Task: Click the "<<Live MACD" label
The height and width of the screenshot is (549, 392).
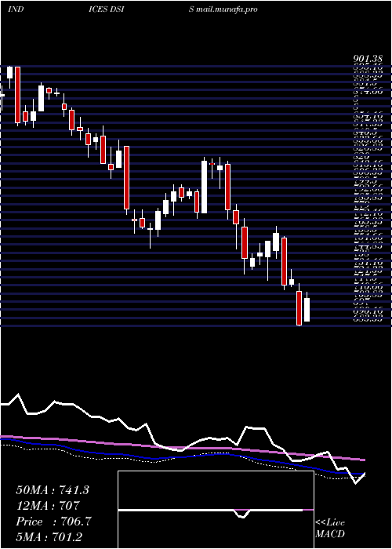Action: (x=330, y=529)
